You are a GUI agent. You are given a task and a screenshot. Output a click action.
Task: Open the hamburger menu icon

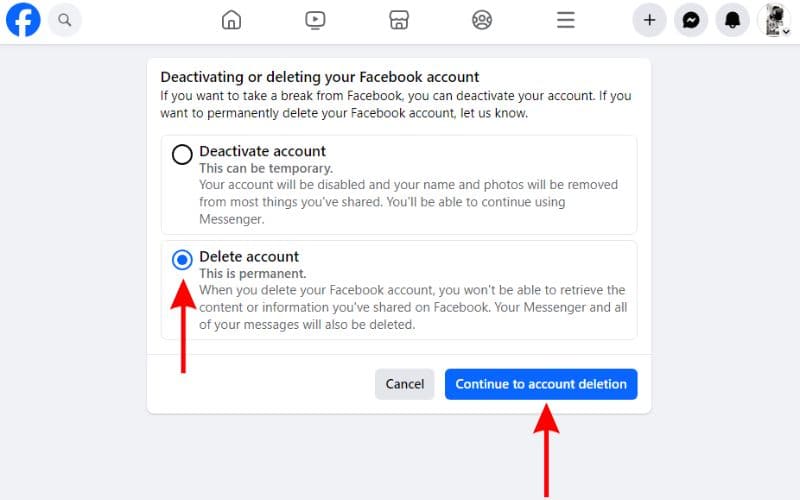click(x=566, y=20)
